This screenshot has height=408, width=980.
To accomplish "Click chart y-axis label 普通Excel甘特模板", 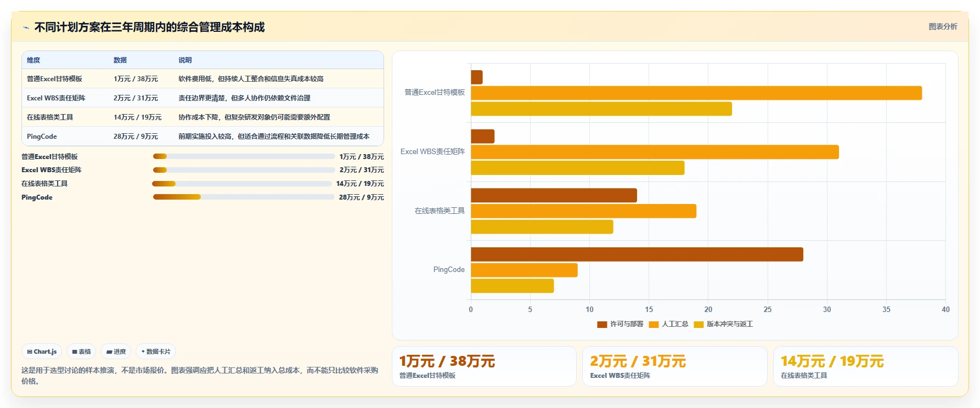I will 435,92.
